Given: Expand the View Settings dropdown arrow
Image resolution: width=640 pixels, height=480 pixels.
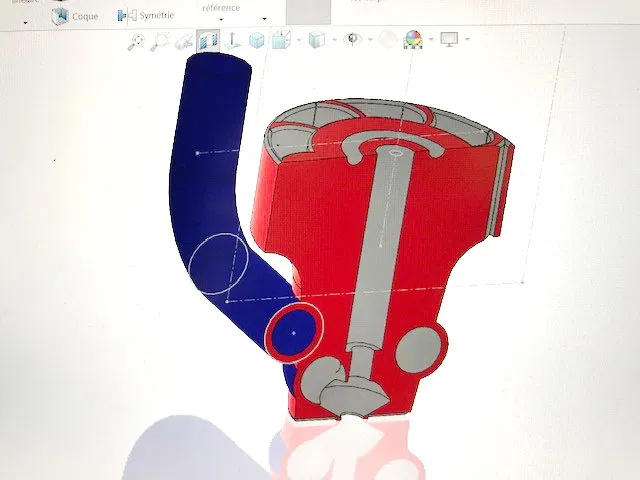Looking at the screenshot, I should coord(467,39).
